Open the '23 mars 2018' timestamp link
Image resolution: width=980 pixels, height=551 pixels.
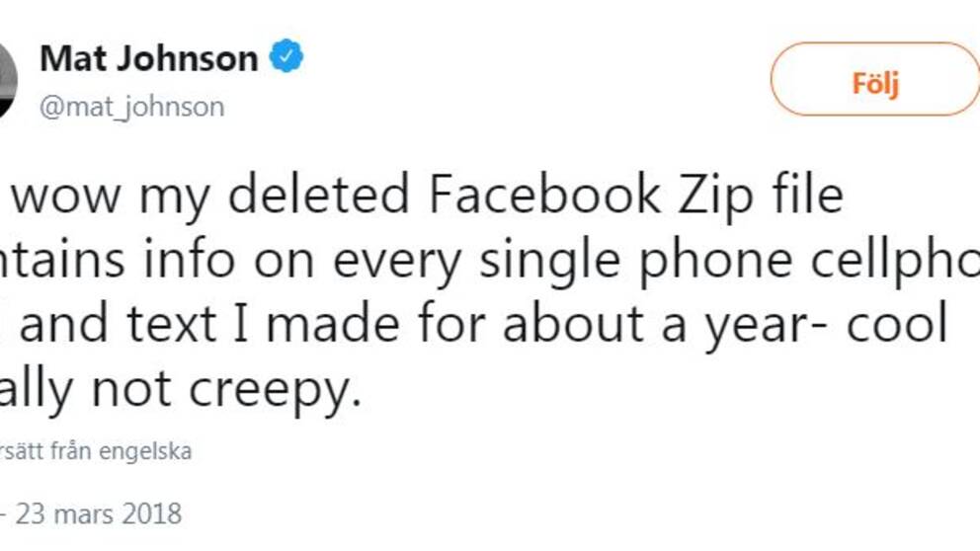99,514
